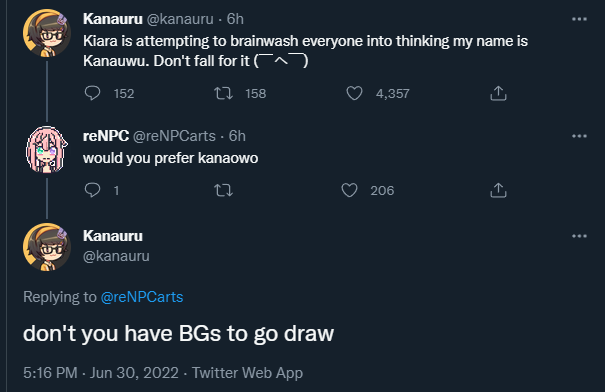Open more options on Kanauru's top tweet
This screenshot has height=392, width=605.
click(x=579, y=19)
